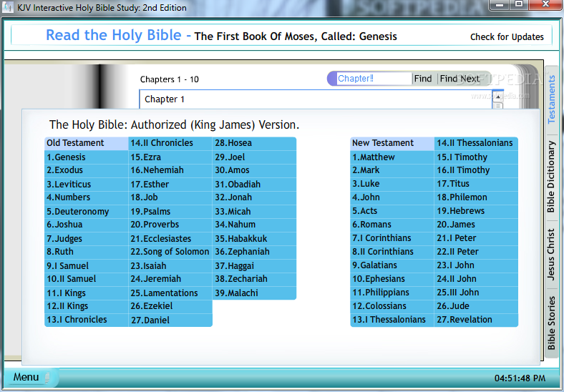The image size is (564, 392).
Task: Open 16.Nehemiah book
Action: pos(170,170)
